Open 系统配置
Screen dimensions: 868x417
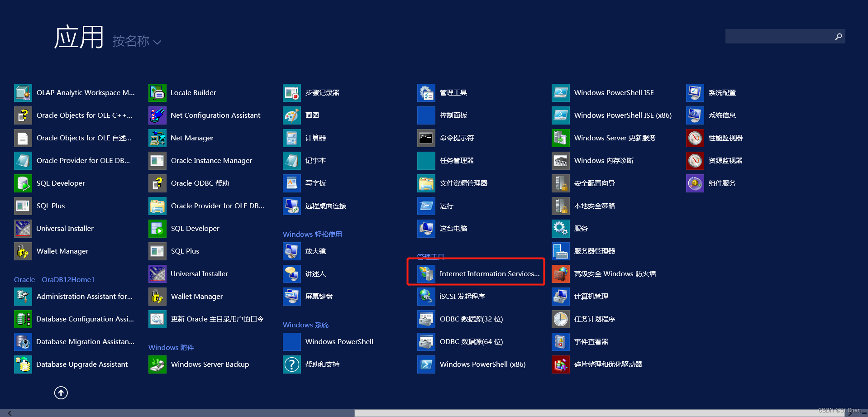711,93
